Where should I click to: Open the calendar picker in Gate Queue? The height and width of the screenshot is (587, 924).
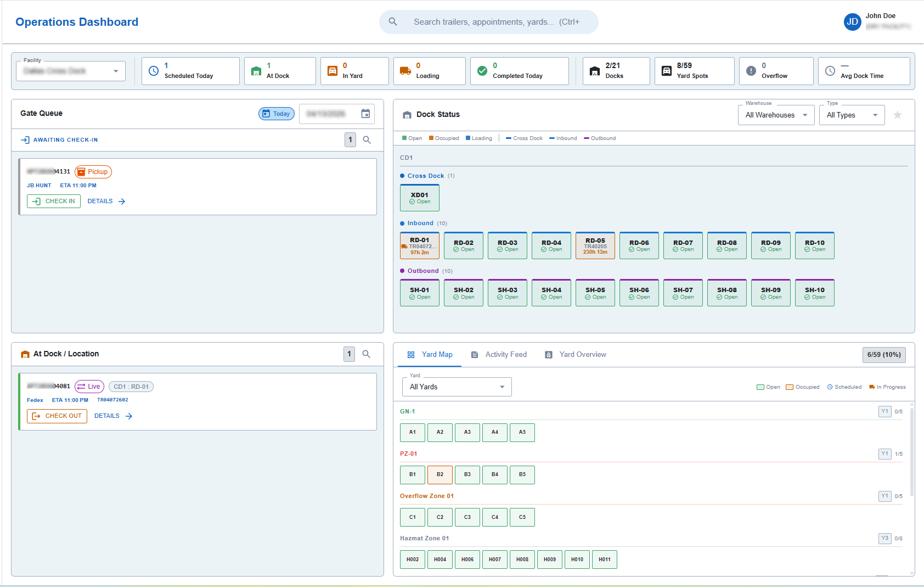[365, 114]
